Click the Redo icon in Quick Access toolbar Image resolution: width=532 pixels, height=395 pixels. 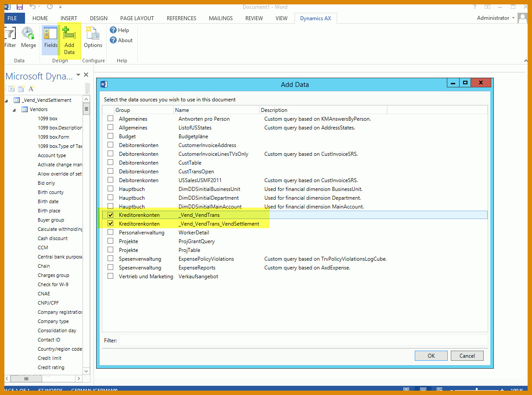[x=50, y=7]
